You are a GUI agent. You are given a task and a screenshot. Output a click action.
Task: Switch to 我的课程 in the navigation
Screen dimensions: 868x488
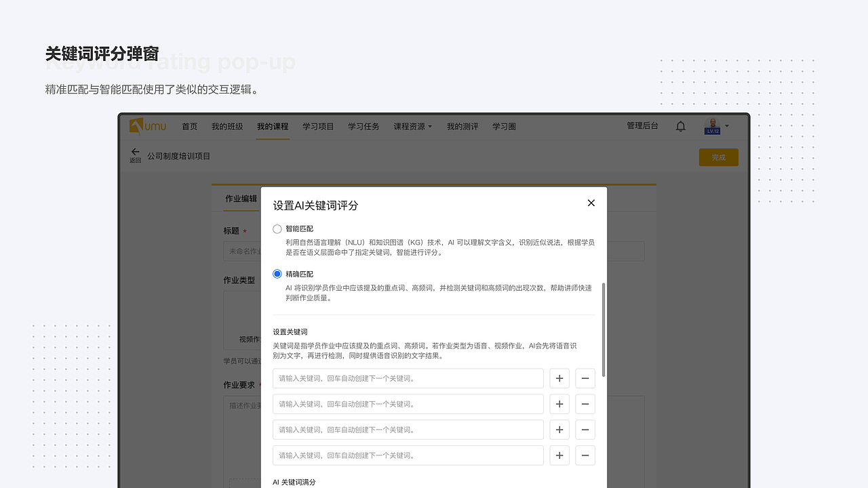(272, 126)
